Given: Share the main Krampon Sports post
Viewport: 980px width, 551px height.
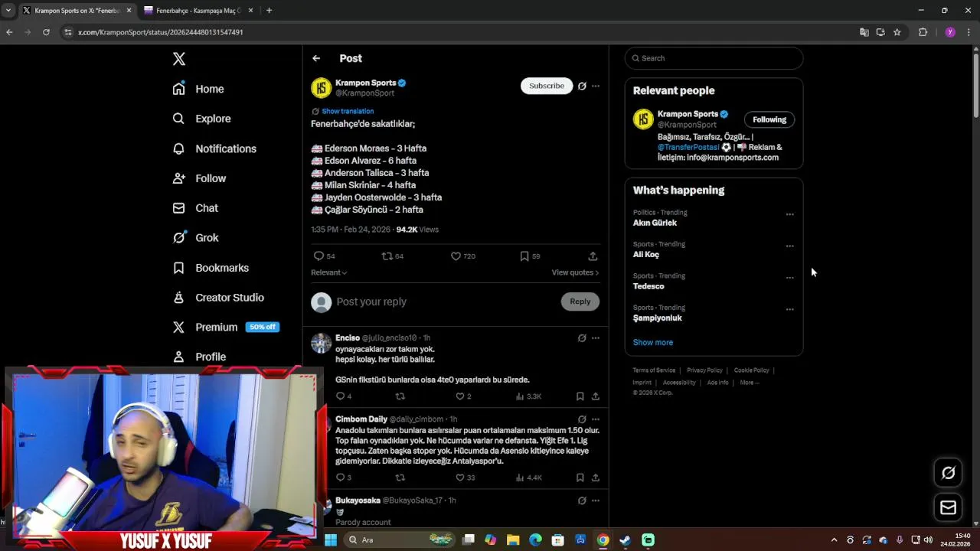Looking at the screenshot, I should click(593, 256).
